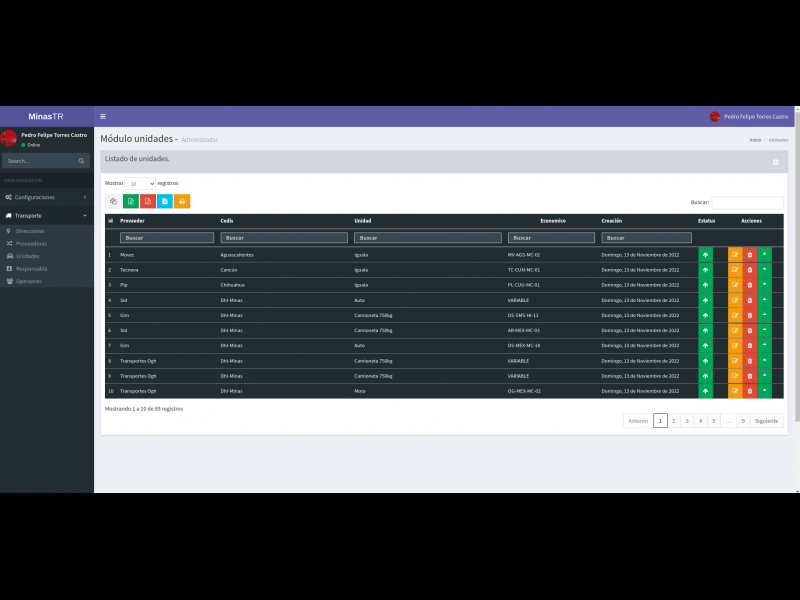Screen dimensions: 800x600
Task: Click the orange edit icon for Movec row
Action: click(x=735, y=255)
